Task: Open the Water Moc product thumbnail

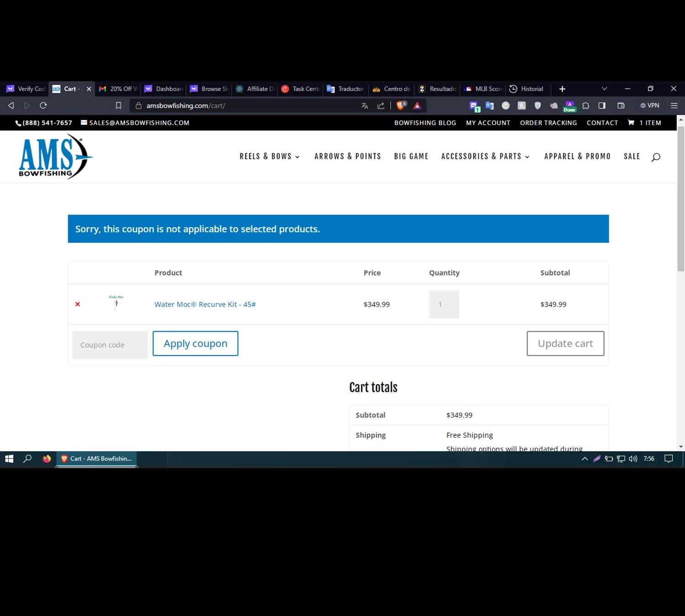Action: click(x=116, y=303)
